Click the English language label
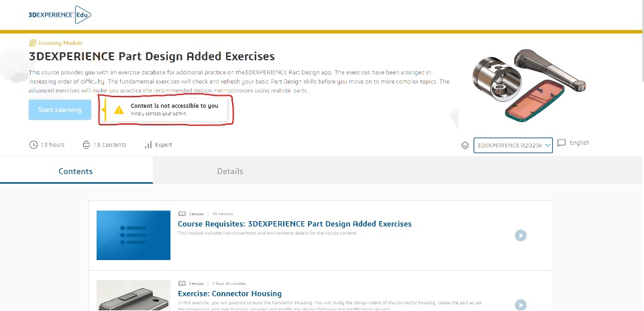 pos(579,143)
